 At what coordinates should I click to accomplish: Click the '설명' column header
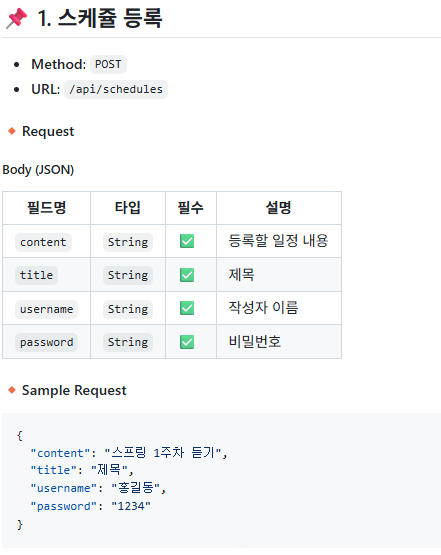(x=279, y=208)
